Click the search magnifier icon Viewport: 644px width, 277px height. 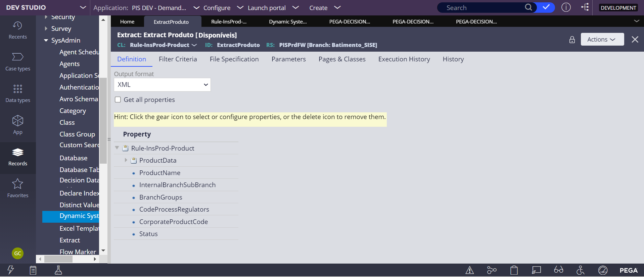[x=528, y=7]
